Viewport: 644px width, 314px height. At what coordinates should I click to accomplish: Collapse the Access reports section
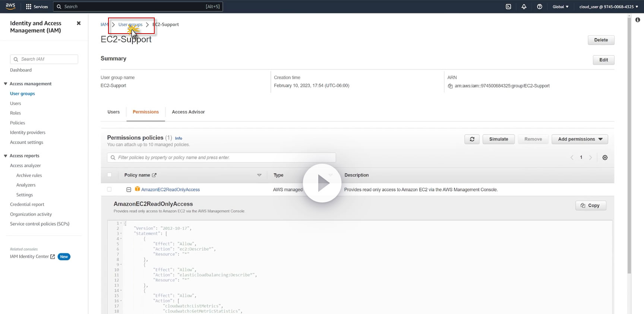tap(6, 156)
